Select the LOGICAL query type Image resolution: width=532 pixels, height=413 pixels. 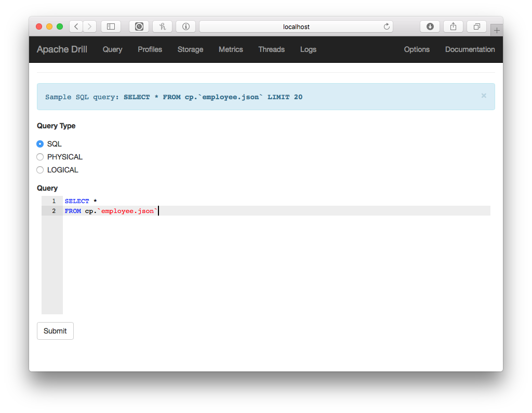40,170
